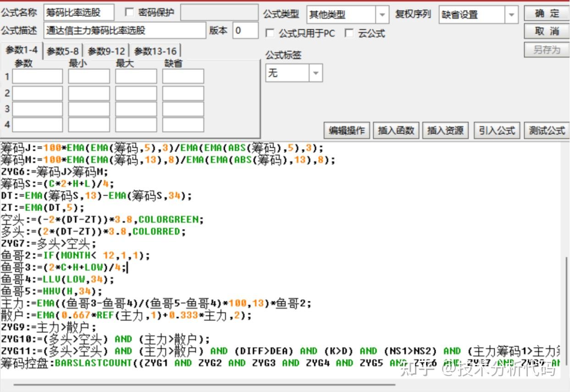Click the password input field

(x=219, y=12)
